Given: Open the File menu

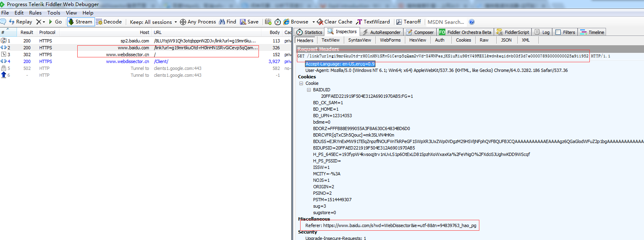Looking at the screenshot, I should tap(5, 13).
